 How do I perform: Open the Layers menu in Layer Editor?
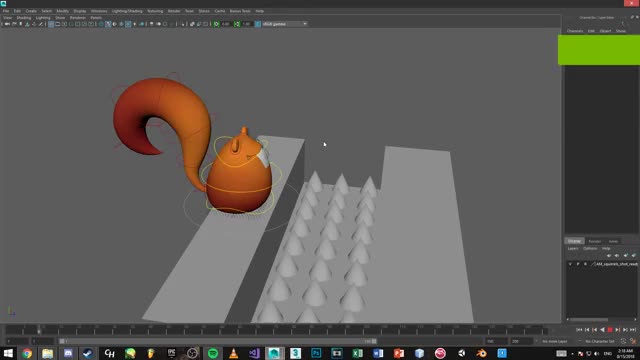(x=573, y=249)
